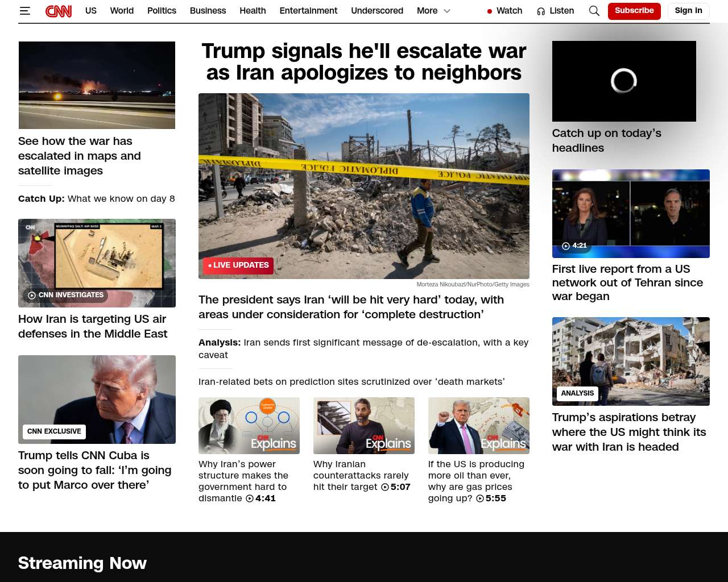Expand the More dropdown chevron
728x582 pixels.
(x=447, y=11)
